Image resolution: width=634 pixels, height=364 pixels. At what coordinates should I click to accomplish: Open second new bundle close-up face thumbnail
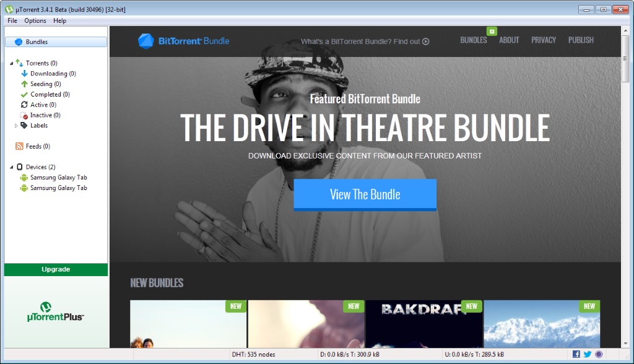[x=306, y=324]
